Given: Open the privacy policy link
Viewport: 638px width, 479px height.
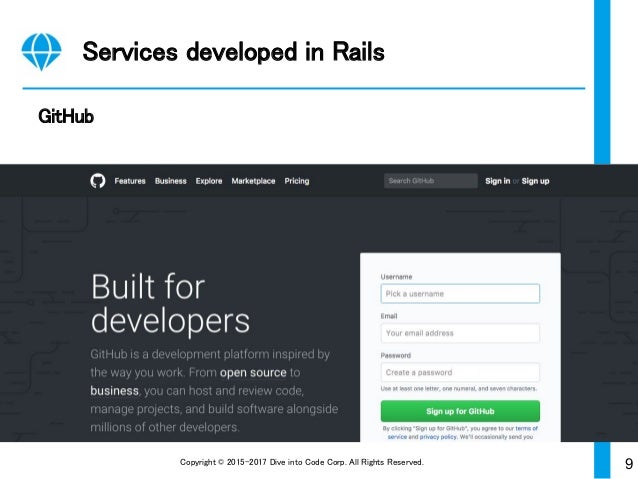Looking at the screenshot, I should (x=438, y=437).
